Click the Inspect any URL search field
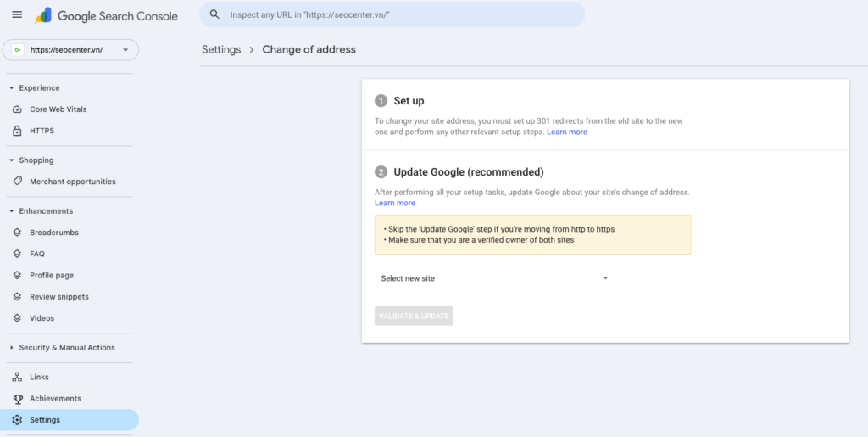Screen dimensions: 868x437 coord(398,14)
